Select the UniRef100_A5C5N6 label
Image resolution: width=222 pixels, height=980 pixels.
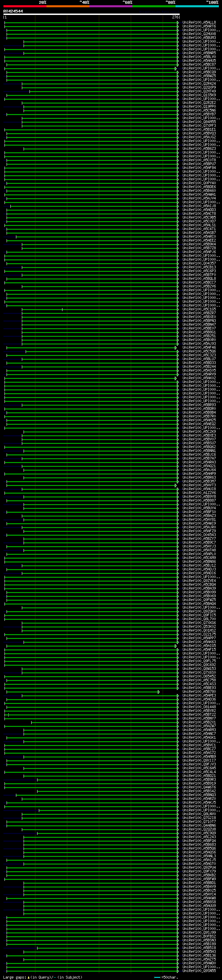pos(199,110)
